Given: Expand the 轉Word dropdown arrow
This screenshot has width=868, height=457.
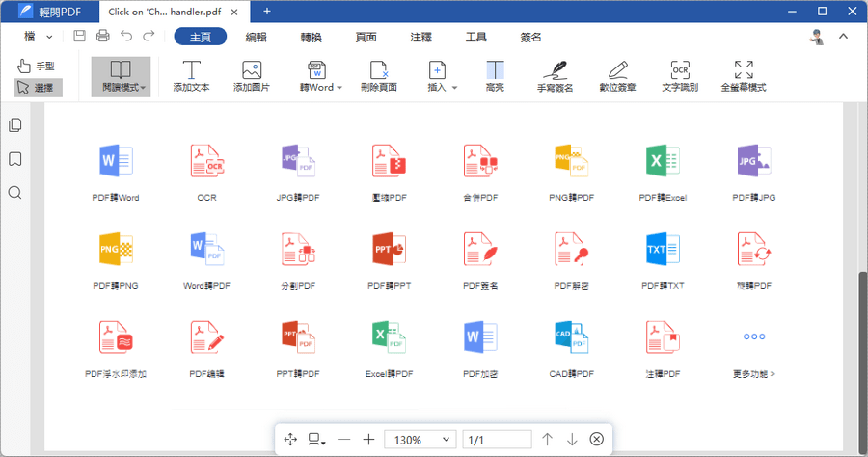Looking at the screenshot, I should (339, 88).
